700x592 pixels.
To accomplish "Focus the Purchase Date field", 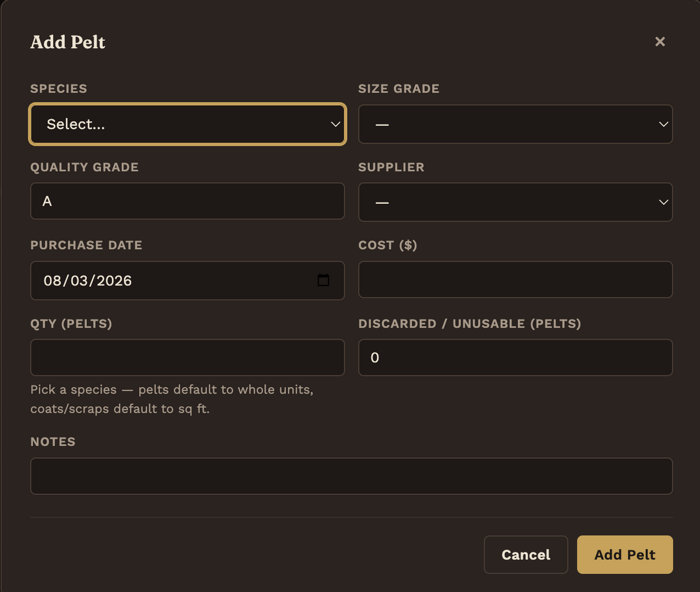I will [187, 280].
